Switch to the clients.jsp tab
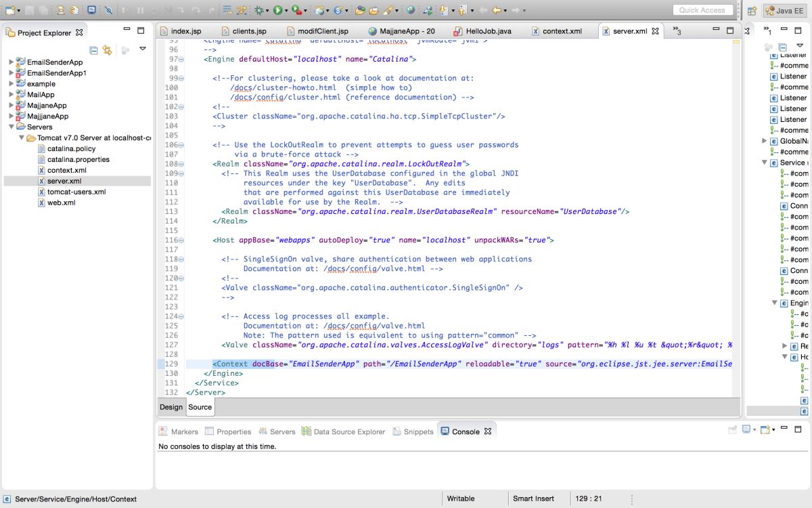812x508 pixels. pos(243,31)
